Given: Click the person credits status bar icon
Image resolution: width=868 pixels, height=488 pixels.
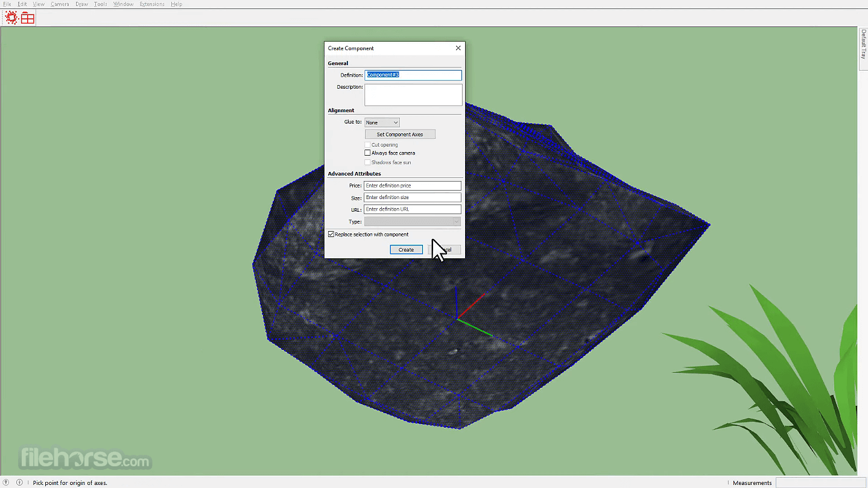Looking at the screenshot, I should click(x=19, y=483).
